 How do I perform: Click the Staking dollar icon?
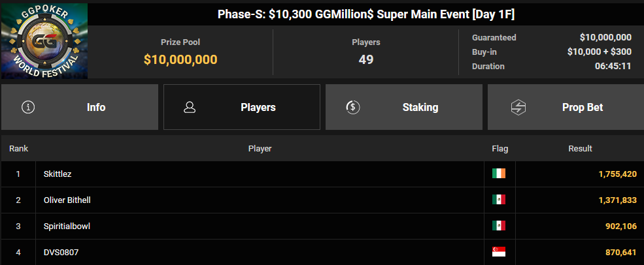tap(353, 108)
